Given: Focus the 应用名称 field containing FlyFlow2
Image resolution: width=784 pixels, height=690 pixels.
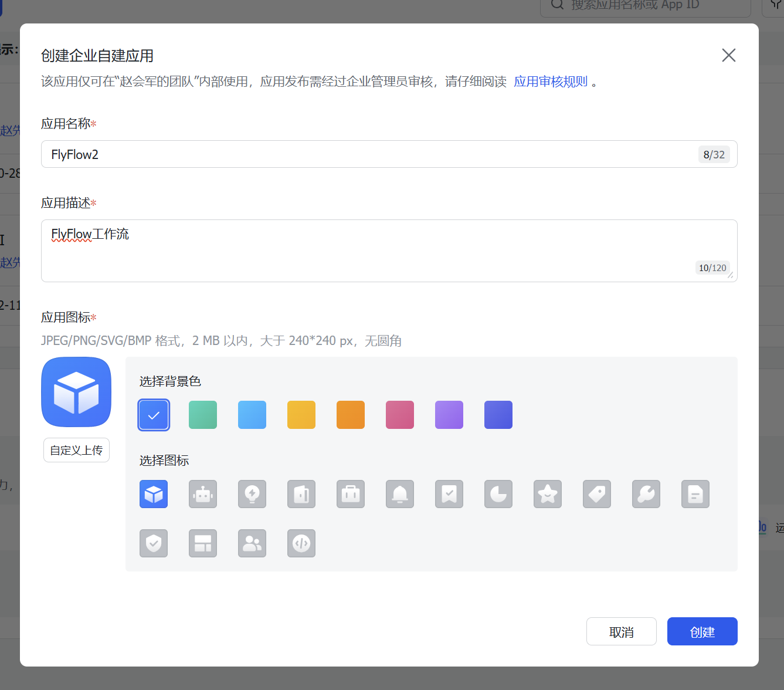Looking at the screenshot, I should pyautogui.click(x=389, y=154).
